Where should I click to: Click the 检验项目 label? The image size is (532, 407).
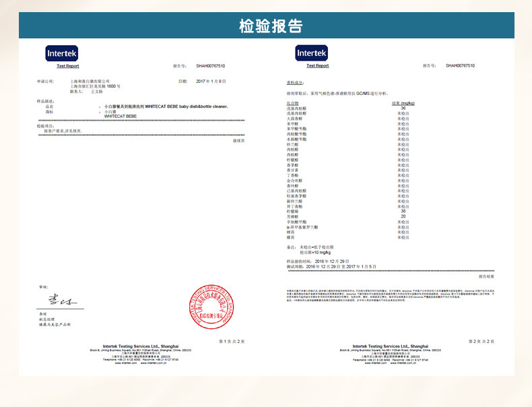click(x=46, y=126)
